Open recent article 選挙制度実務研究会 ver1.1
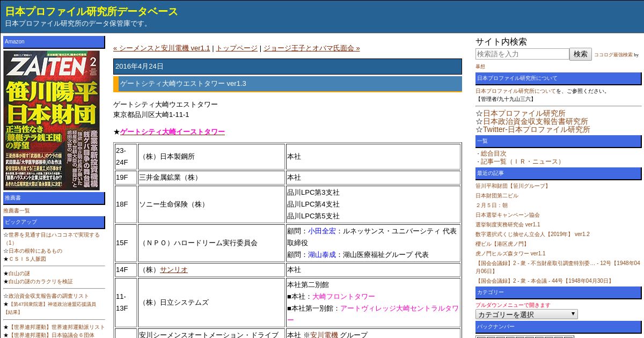 (508, 225)
